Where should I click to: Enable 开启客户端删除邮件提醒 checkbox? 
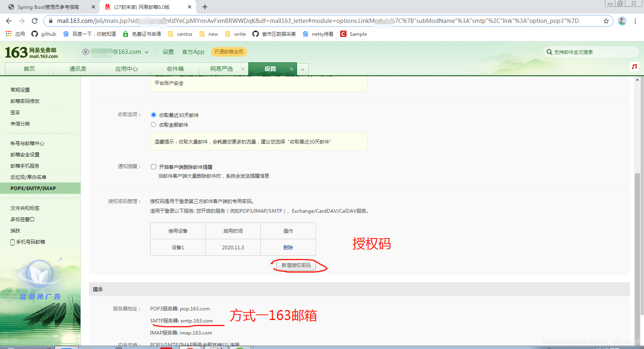(153, 166)
